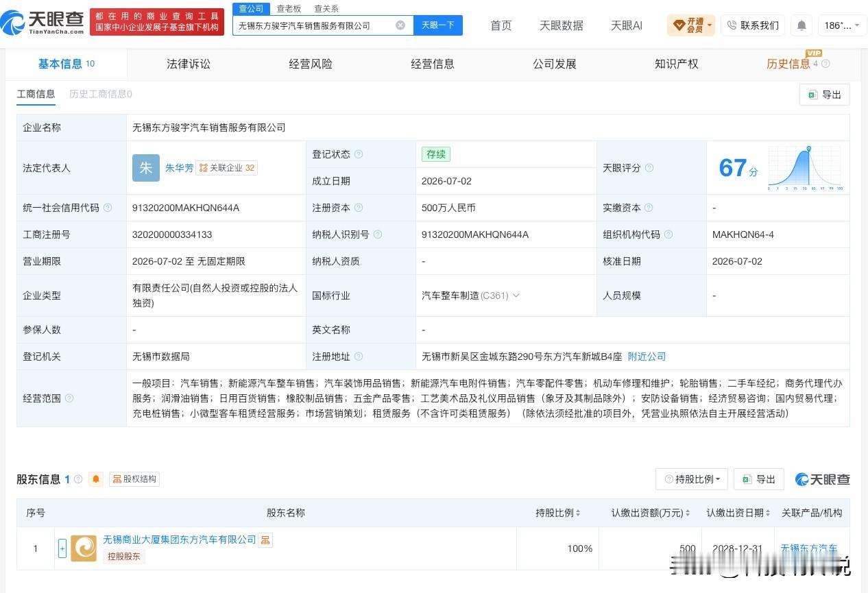Click help icon next to 经营范围
This screenshot has width=868, height=593.
tap(69, 398)
